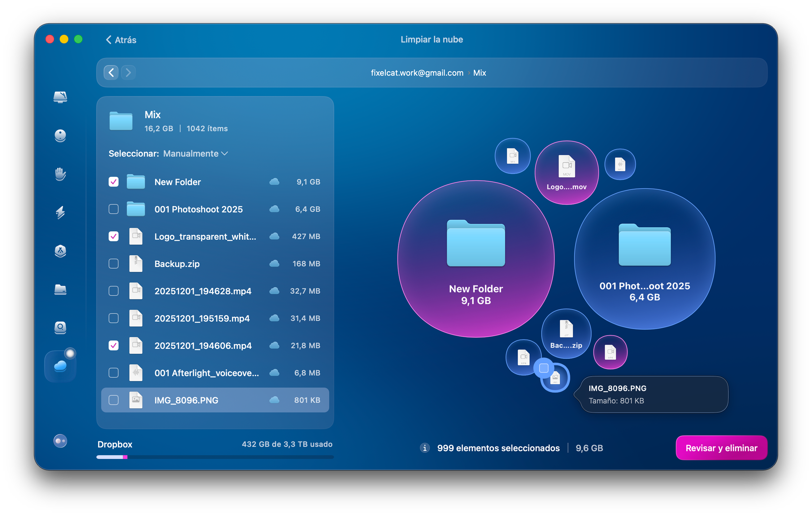This screenshot has width=812, height=516.
Task: Open the Protection module (hand icon)
Action: tap(60, 174)
